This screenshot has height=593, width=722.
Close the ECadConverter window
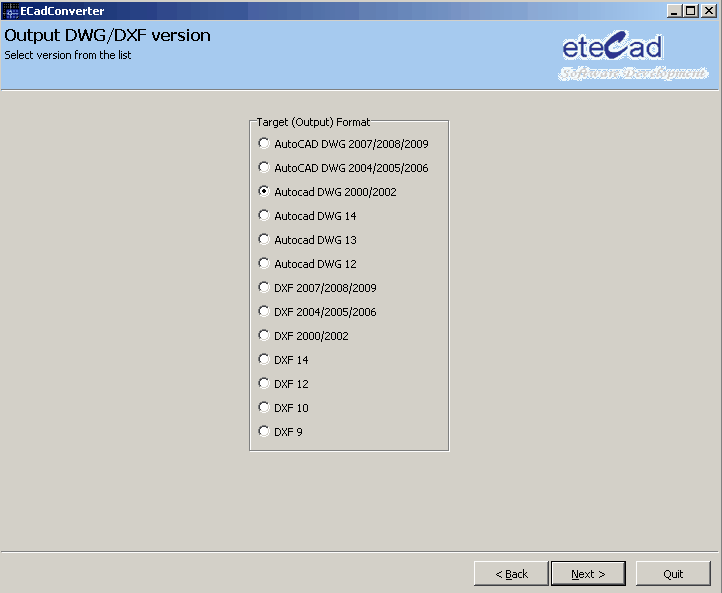[x=708, y=11]
